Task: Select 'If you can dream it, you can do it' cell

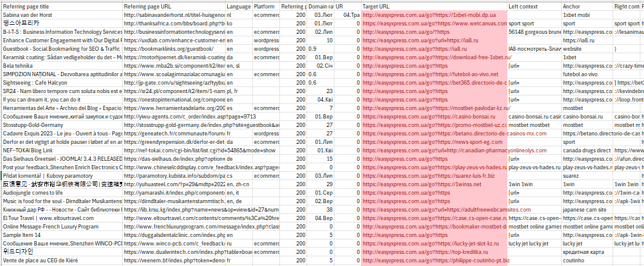Action: click(62, 100)
